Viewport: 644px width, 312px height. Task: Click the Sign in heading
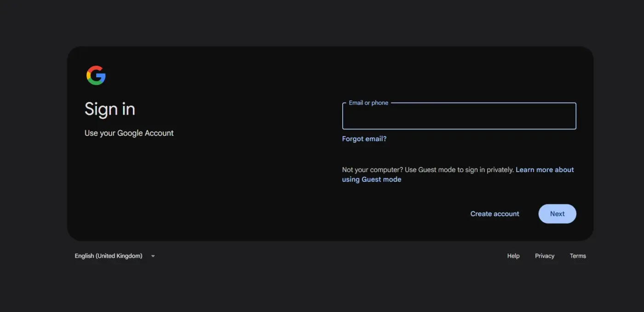[x=110, y=110]
